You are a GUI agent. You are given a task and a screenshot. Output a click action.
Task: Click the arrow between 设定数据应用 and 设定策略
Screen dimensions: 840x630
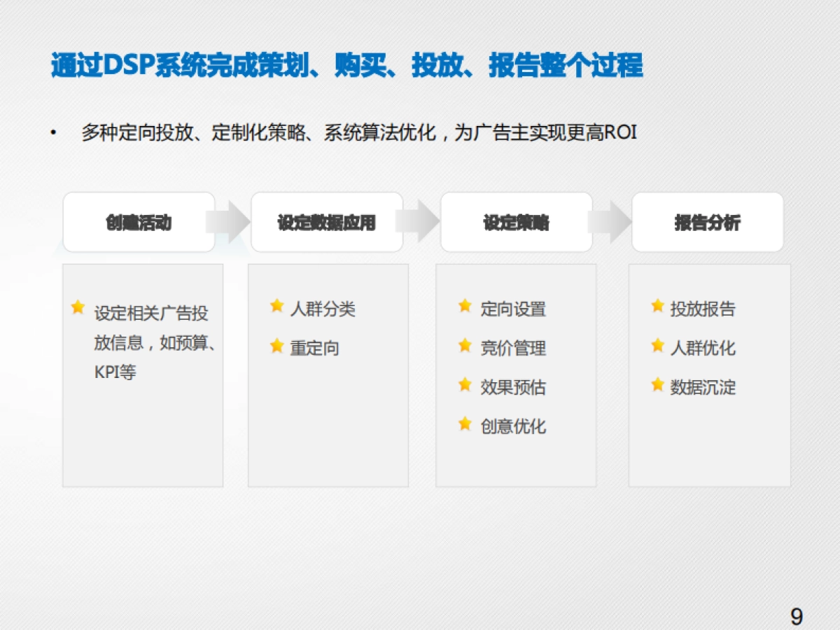[421, 222]
